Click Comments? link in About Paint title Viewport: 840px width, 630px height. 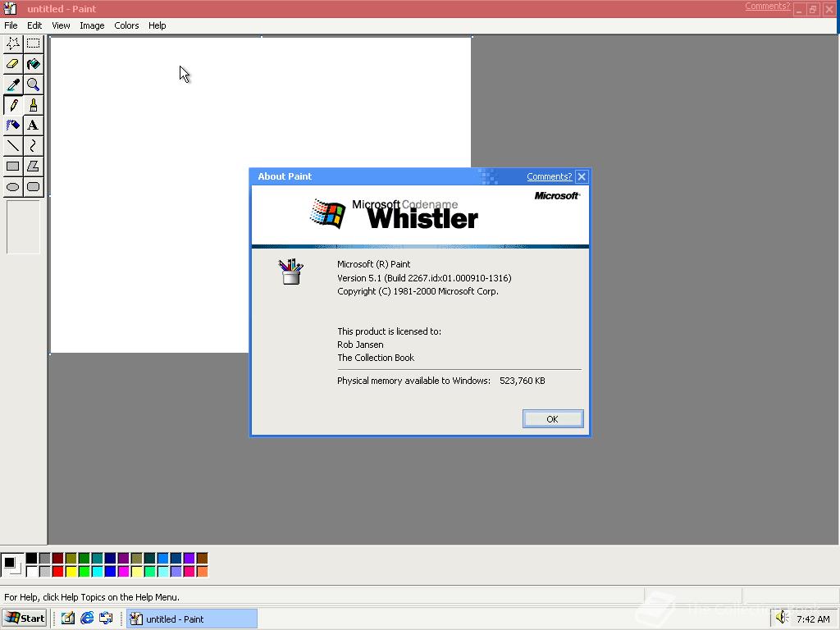[x=549, y=176]
